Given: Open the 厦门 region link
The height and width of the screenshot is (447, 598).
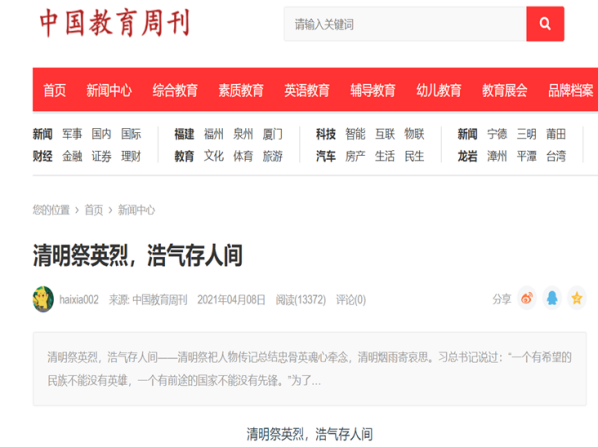Looking at the screenshot, I should tap(273, 134).
